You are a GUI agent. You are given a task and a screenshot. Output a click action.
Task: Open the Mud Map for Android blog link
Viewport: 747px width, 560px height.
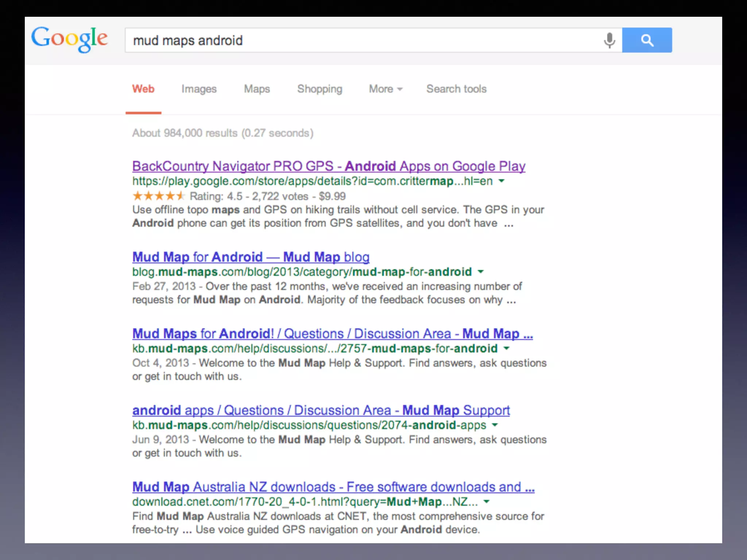click(251, 257)
